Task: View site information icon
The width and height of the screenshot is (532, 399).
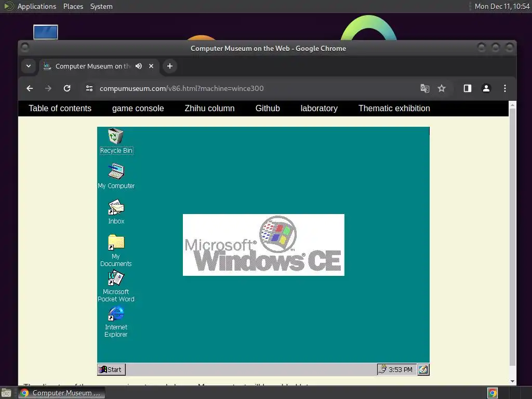Action: click(89, 88)
